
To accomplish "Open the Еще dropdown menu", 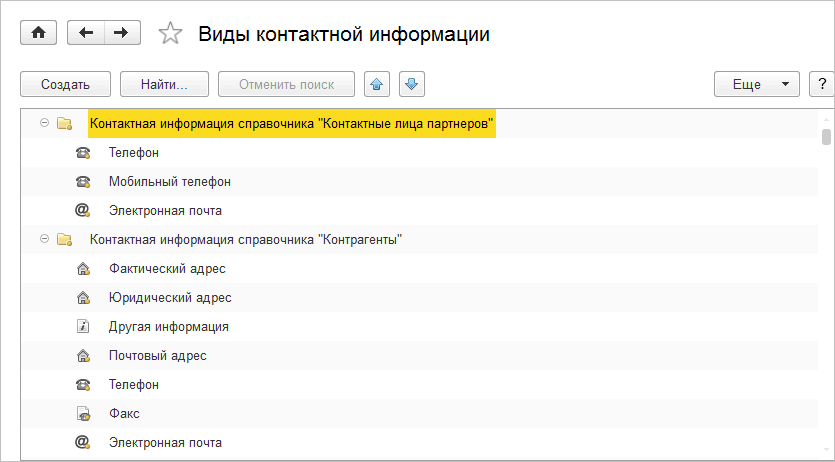I will (x=757, y=84).
